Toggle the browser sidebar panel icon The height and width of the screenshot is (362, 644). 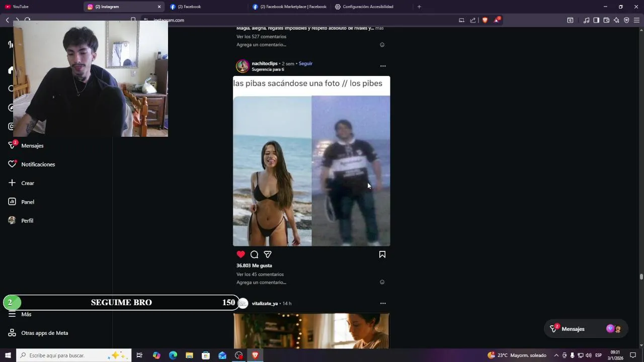pos(596,20)
